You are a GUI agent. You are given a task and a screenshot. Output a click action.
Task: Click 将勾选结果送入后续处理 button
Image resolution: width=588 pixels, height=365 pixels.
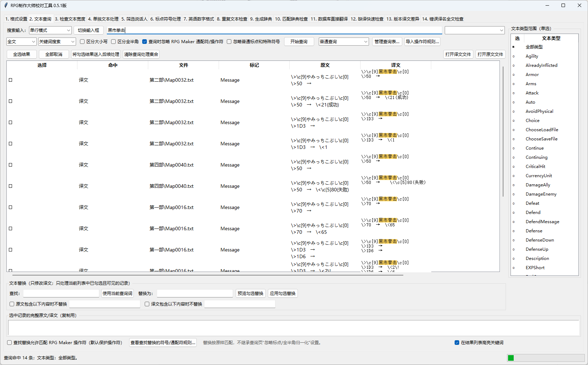coord(96,54)
